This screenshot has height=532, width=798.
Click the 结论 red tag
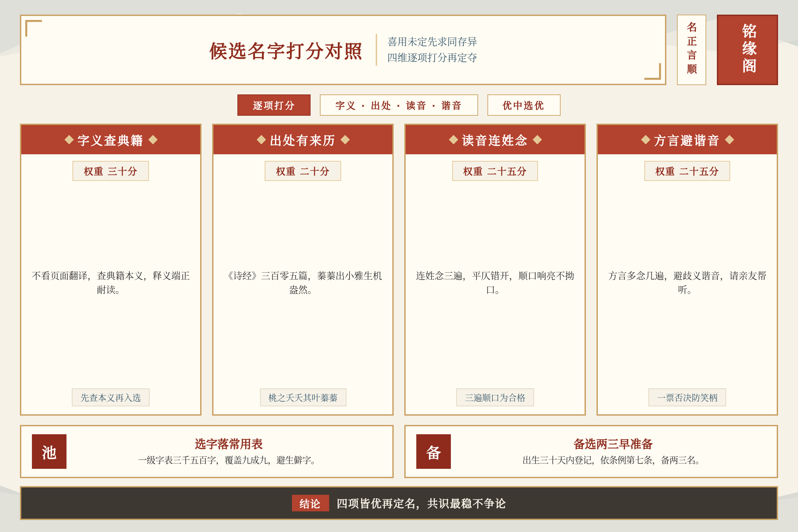click(x=310, y=503)
